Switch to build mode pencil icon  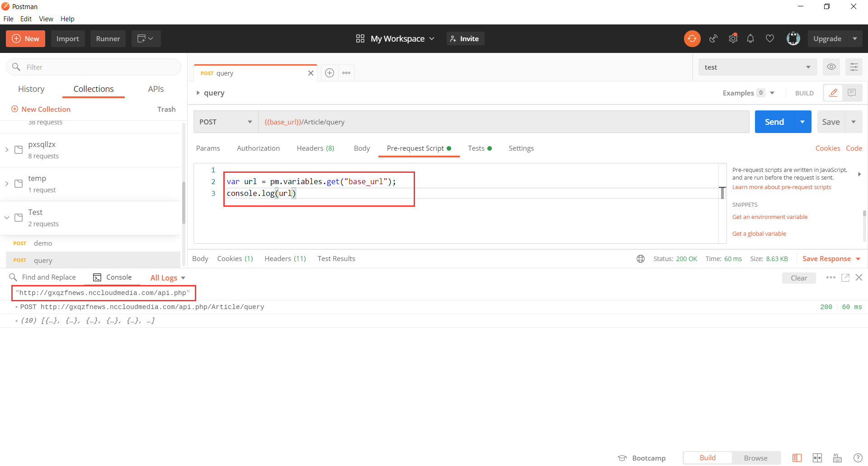click(x=833, y=93)
